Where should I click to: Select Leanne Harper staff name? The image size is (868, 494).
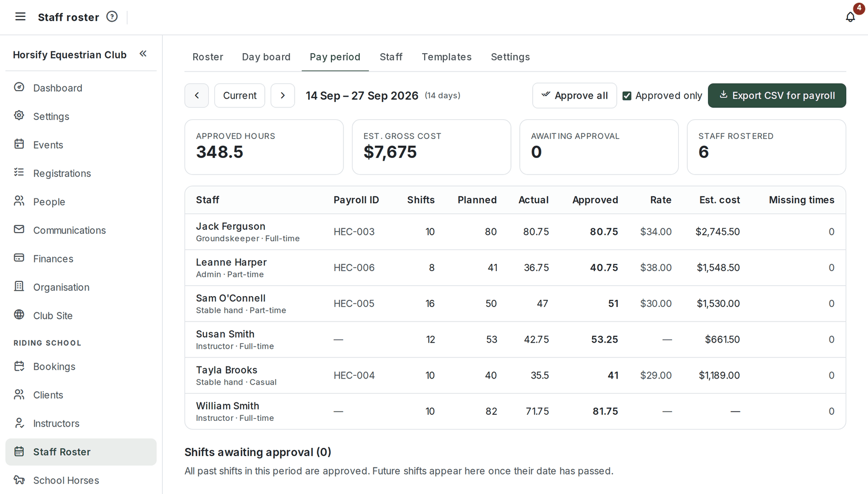coord(231,262)
